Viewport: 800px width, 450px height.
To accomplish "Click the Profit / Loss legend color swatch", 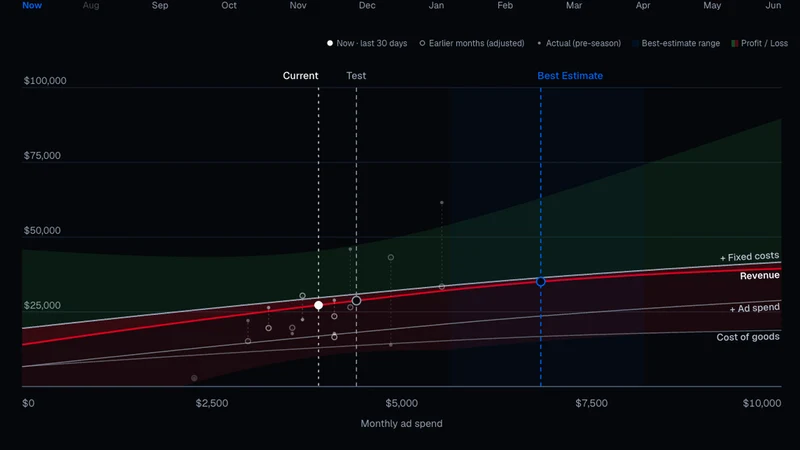I will pos(735,43).
